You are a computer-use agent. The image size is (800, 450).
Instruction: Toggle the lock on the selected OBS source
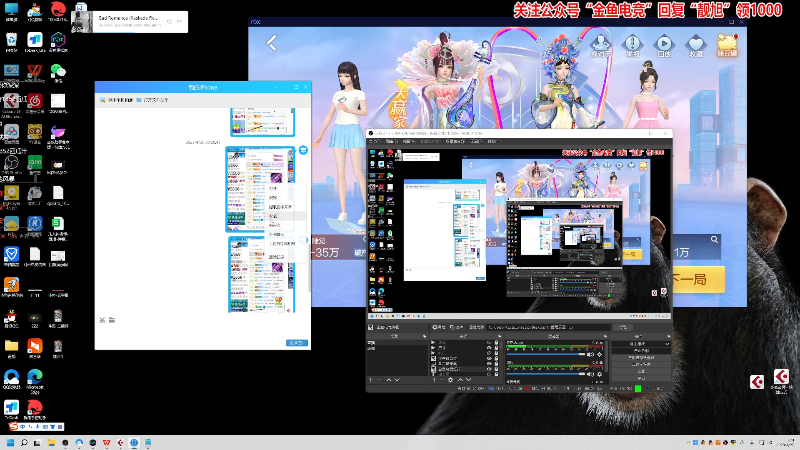pyautogui.click(x=496, y=369)
